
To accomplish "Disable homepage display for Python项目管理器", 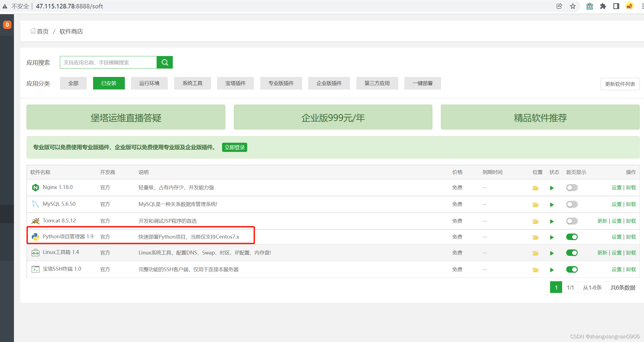I will (x=572, y=237).
